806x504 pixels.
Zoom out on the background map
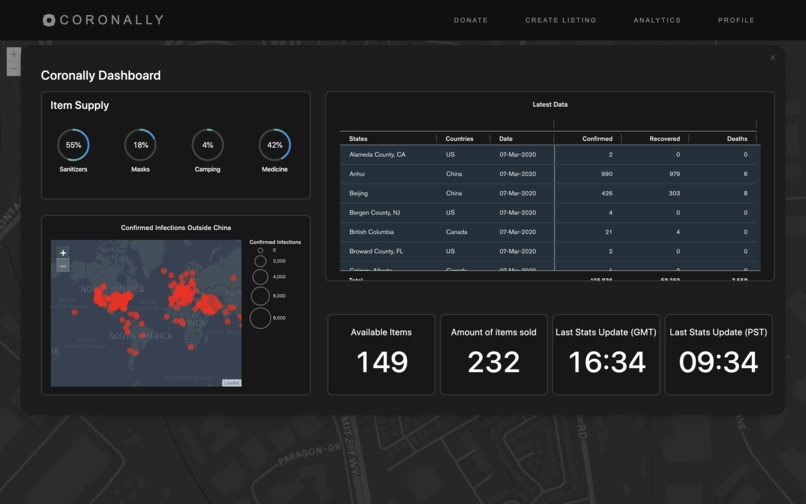(13, 68)
